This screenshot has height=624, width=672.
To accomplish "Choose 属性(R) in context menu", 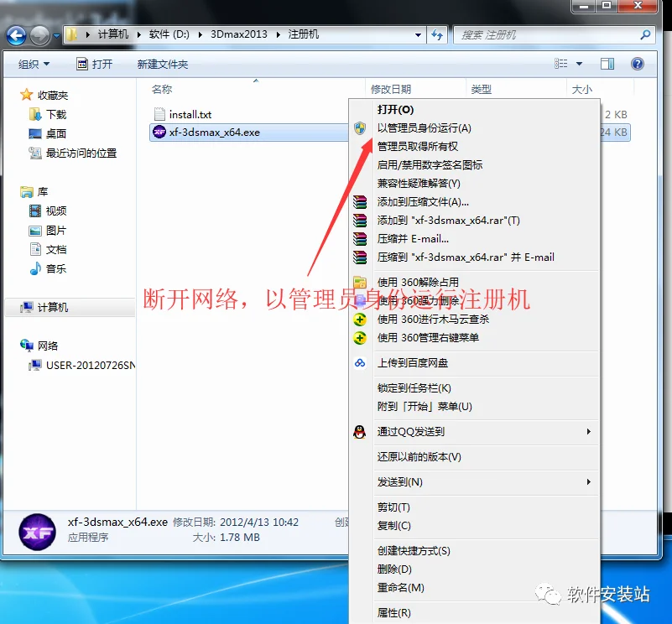I will pyautogui.click(x=475, y=613).
